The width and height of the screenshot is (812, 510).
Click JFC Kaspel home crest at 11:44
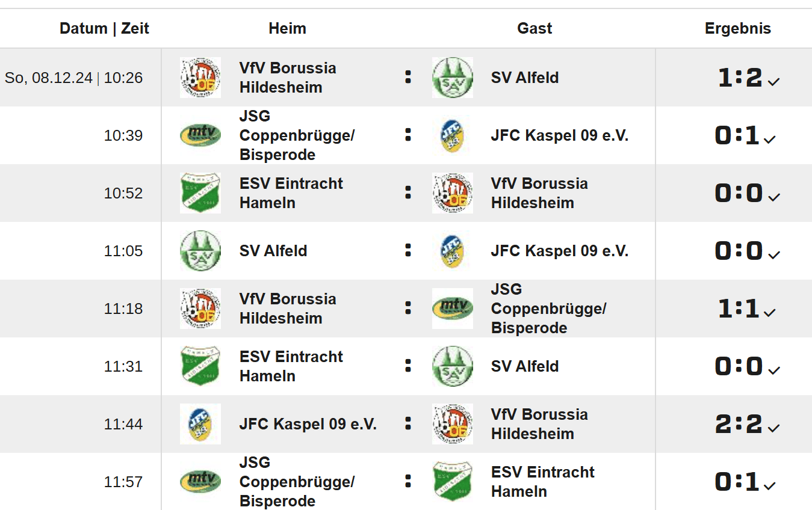200,424
